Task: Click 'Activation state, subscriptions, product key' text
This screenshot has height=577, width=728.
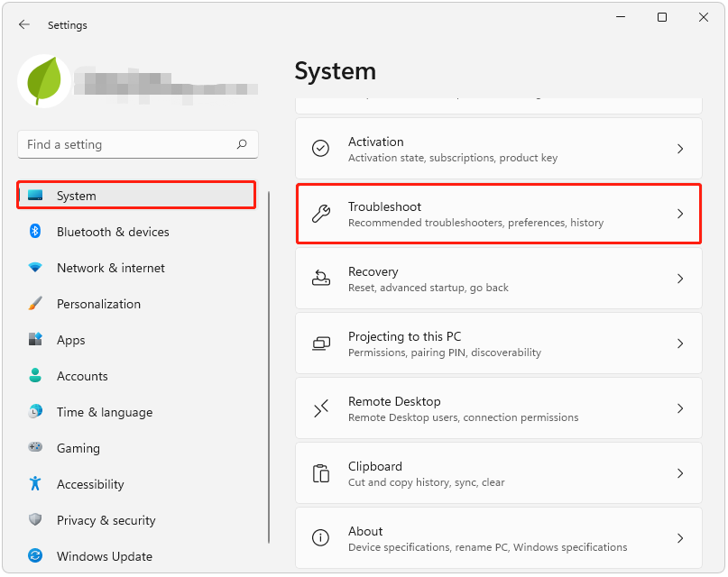Action: point(453,158)
